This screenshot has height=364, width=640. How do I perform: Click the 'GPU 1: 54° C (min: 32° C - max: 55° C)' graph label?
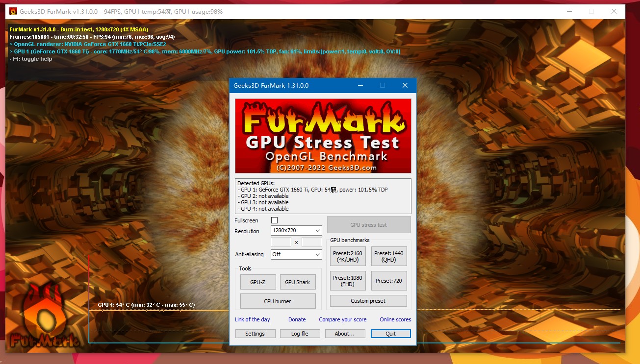pyautogui.click(x=146, y=305)
